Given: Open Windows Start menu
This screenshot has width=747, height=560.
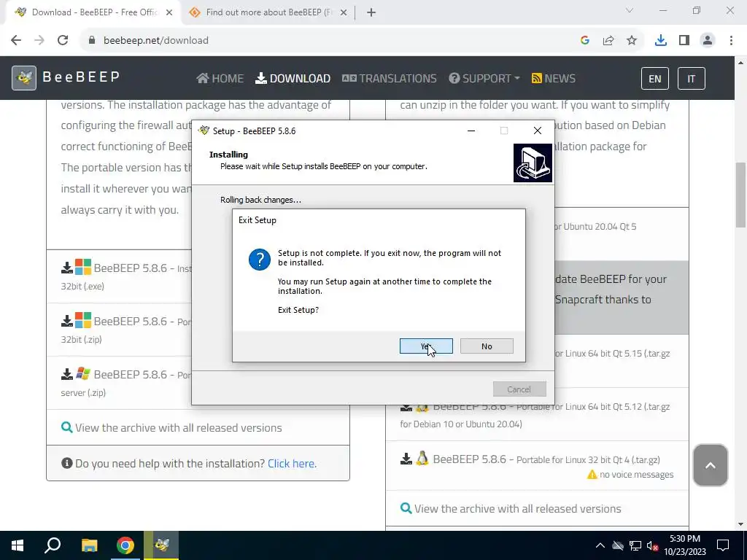Looking at the screenshot, I should pyautogui.click(x=18, y=545).
